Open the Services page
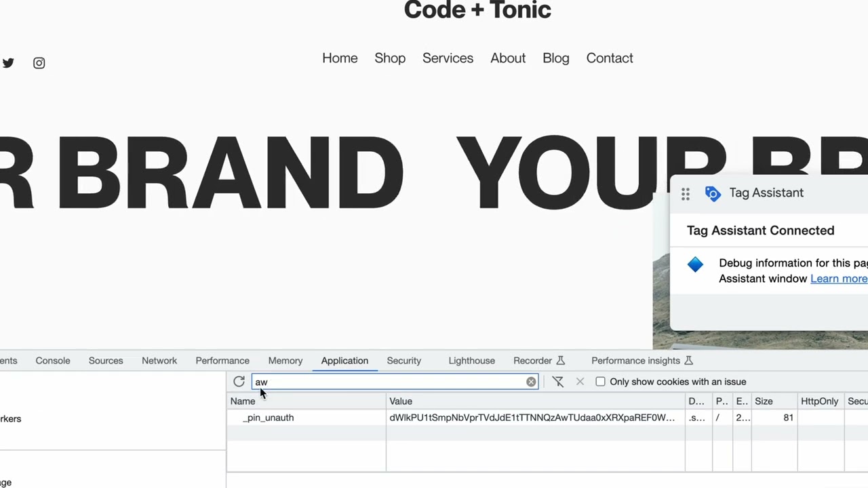Screen dimensions: 868x488 pyautogui.click(x=448, y=58)
